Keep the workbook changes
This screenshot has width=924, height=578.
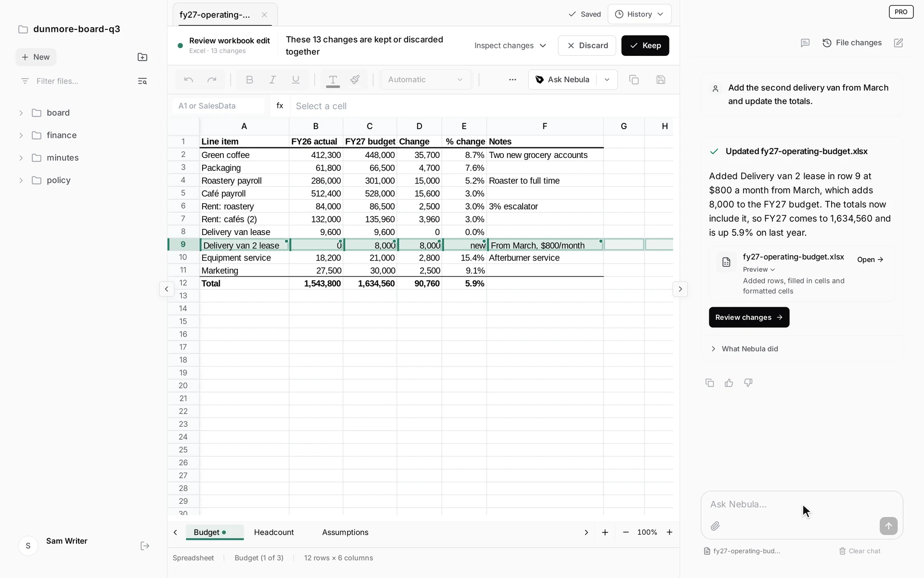(645, 45)
